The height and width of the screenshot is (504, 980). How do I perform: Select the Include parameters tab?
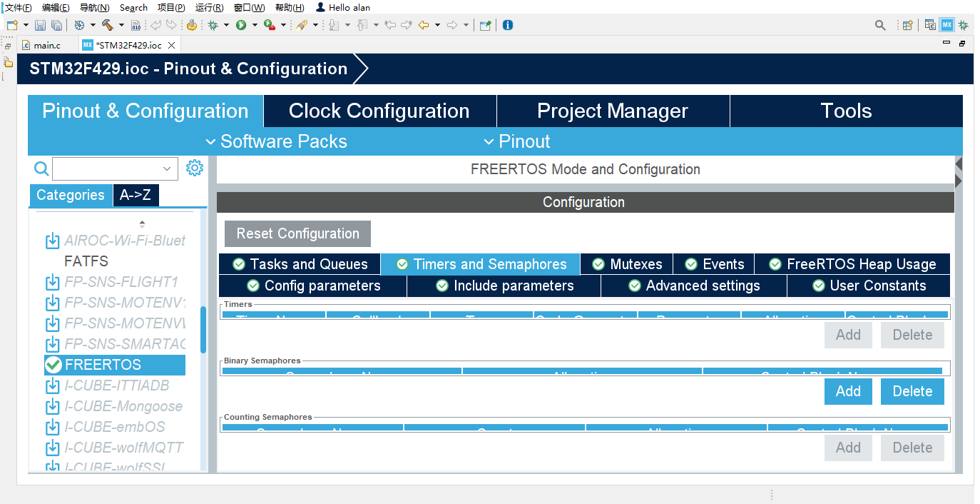pyautogui.click(x=504, y=286)
